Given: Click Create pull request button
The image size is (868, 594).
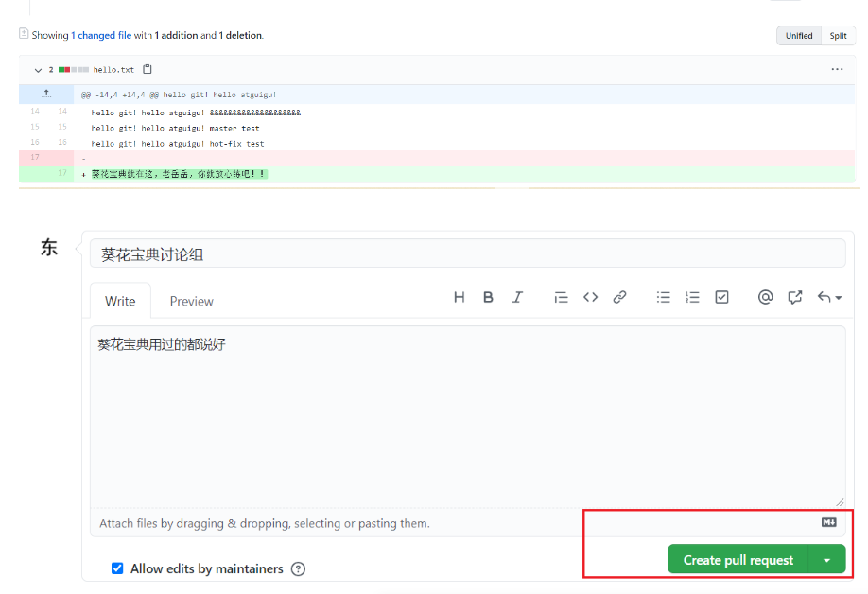Looking at the screenshot, I should click(x=738, y=560).
